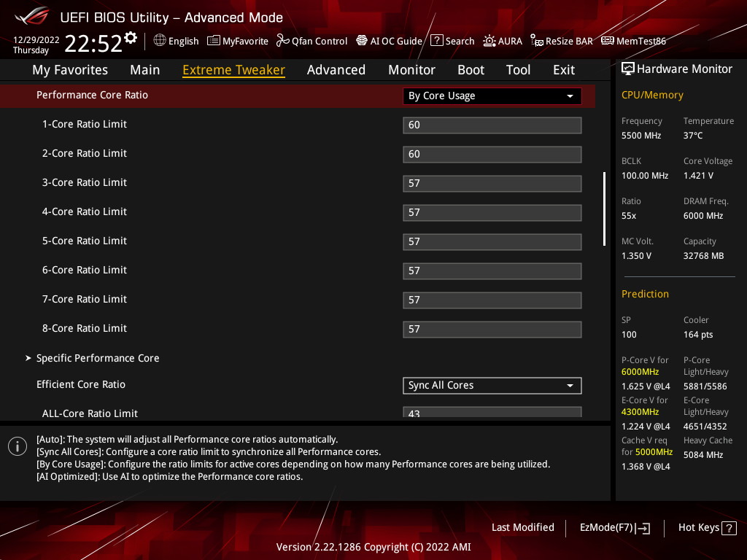Viewport: 747px width, 560px height.
Task: Open MyFavorite list icon
Action: (x=214, y=41)
